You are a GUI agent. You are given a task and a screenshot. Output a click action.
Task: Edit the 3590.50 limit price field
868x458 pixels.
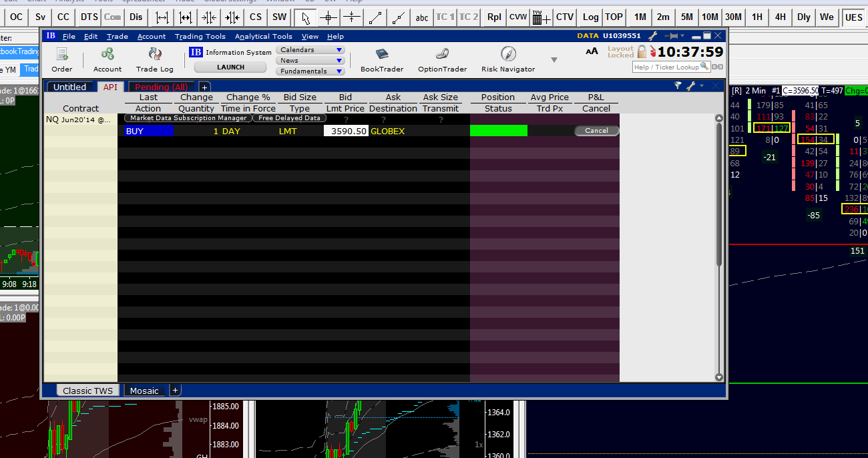click(x=346, y=131)
